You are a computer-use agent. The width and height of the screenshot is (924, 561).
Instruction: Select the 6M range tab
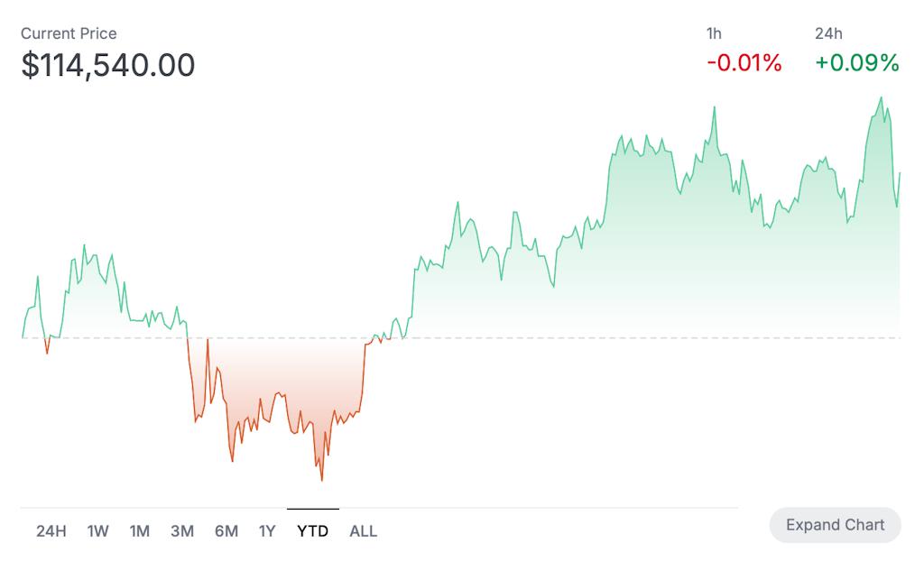click(226, 531)
